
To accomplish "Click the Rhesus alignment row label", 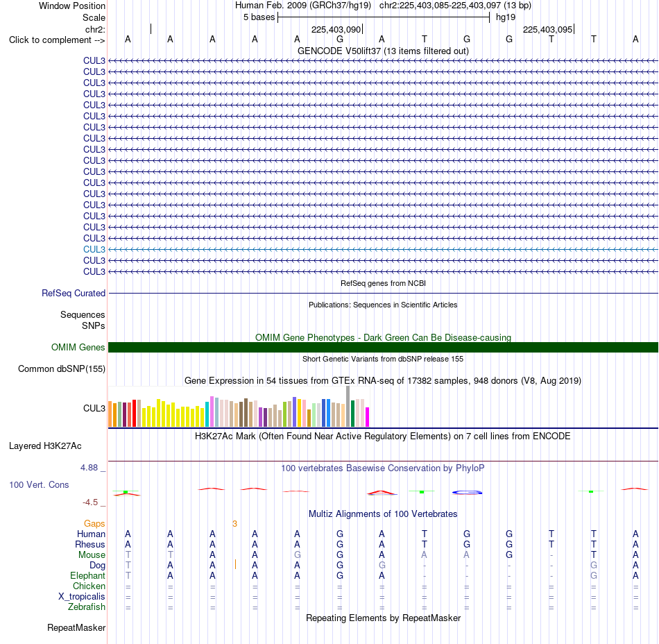I will (x=90, y=544).
